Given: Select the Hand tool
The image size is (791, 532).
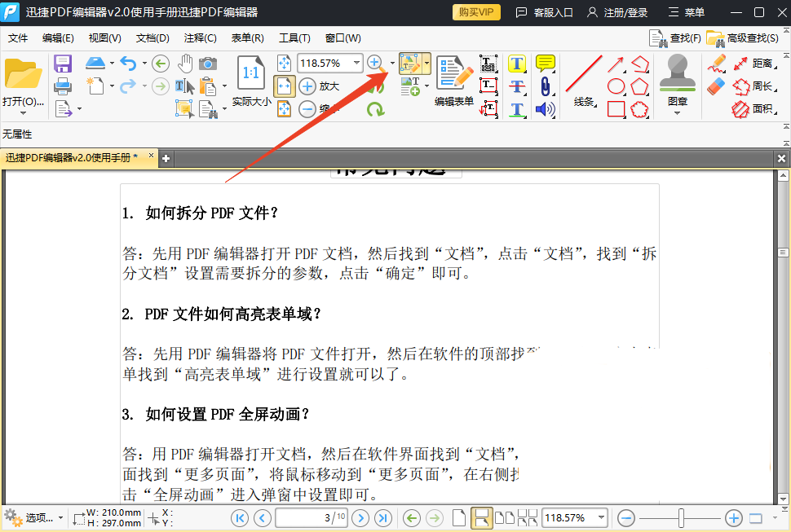Looking at the screenshot, I should click(185, 64).
